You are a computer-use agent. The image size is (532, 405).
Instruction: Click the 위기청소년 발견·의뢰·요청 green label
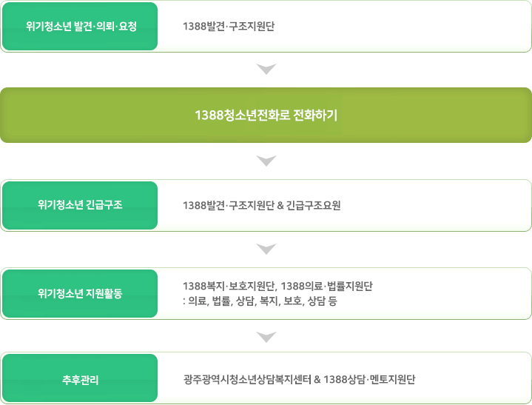click(x=80, y=27)
